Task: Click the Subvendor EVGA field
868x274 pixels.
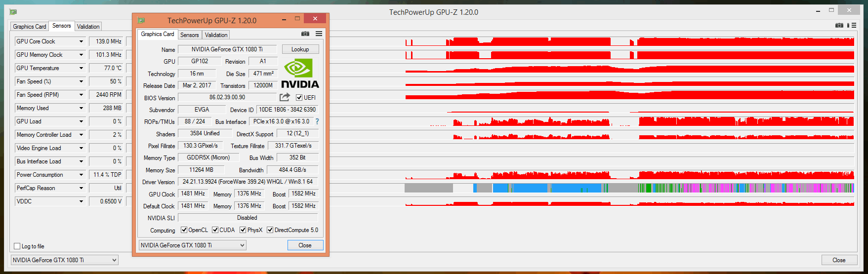Action: point(202,110)
